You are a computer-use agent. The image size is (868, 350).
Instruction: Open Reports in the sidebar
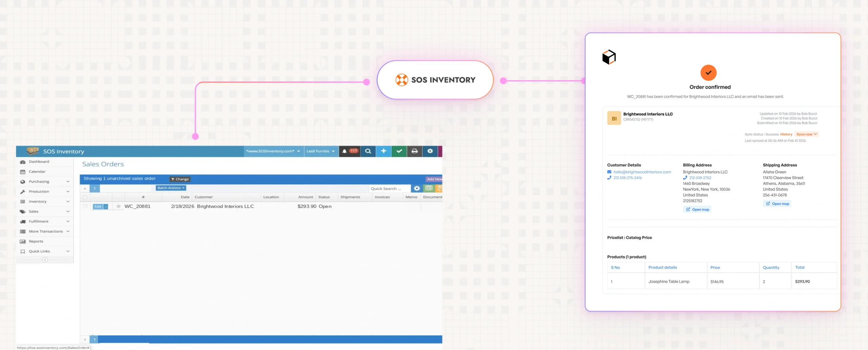click(36, 241)
